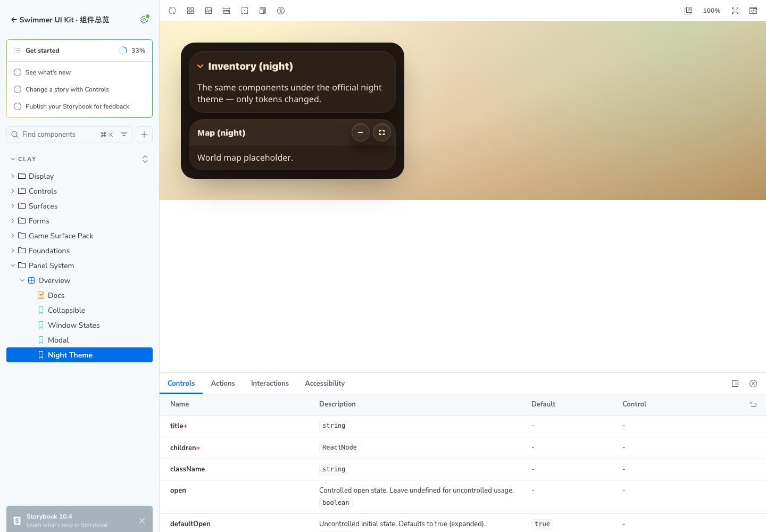
Task: Switch to the Controls addon tab
Action: (181, 384)
